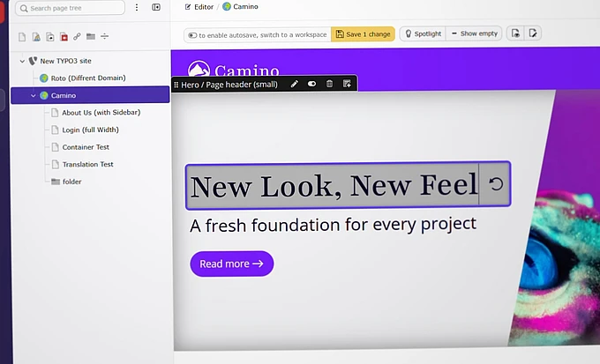Click the page icon beside Container Test
The height and width of the screenshot is (364, 600).
pos(55,147)
